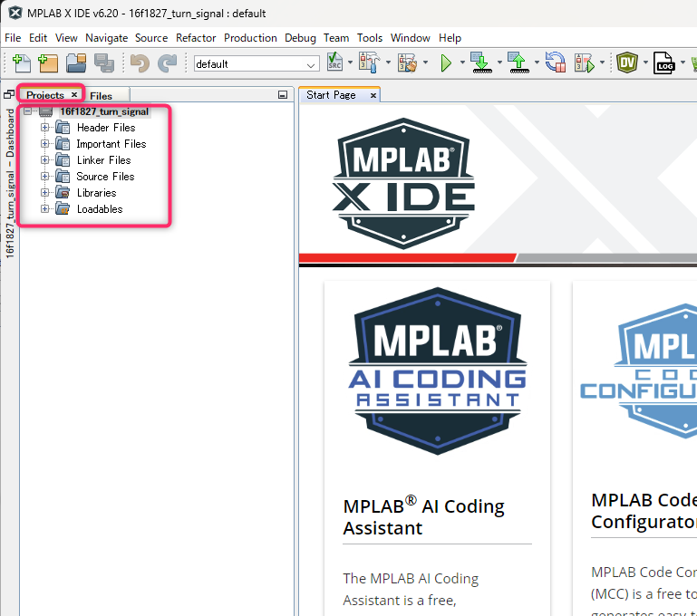Open the Source menu
The width and height of the screenshot is (697, 616).
point(151,38)
